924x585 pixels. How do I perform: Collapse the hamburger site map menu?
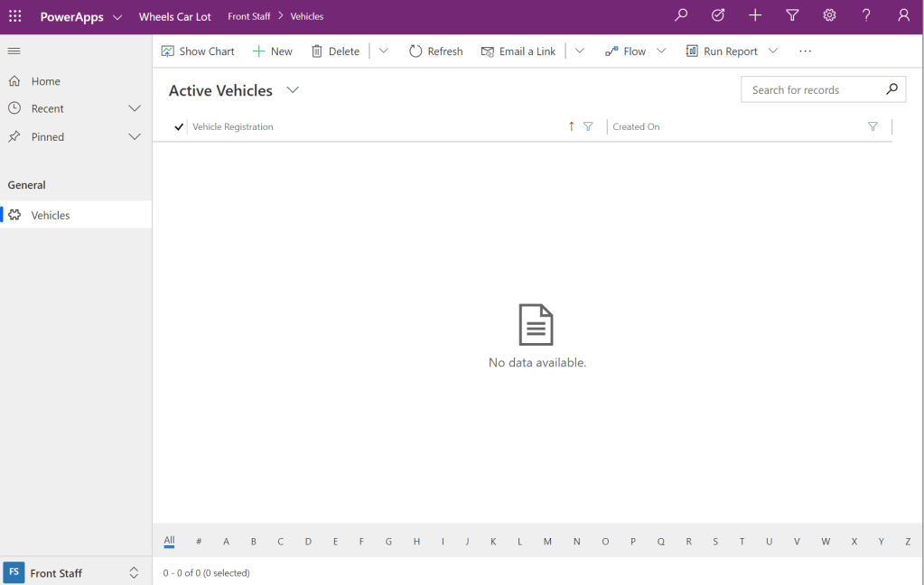point(14,51)
